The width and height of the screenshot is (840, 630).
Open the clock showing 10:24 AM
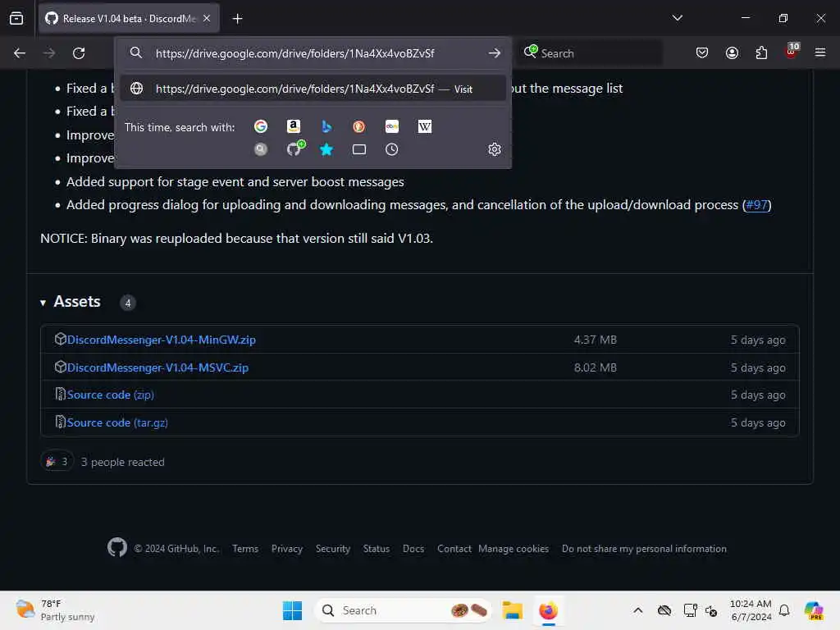pos(751,610)
